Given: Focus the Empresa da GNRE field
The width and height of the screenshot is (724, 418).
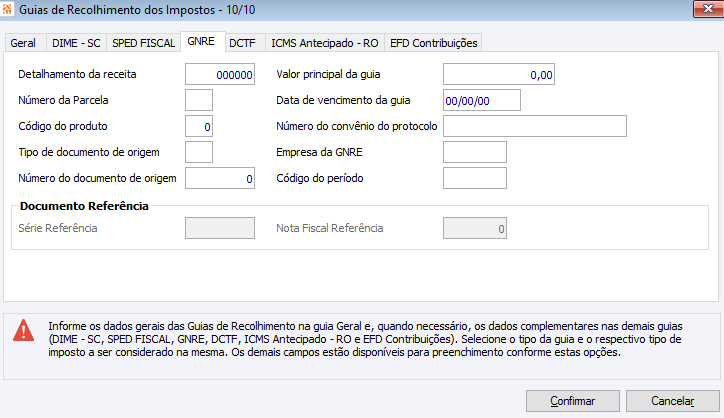Looking at the screenshot, I should pos(474,152).
